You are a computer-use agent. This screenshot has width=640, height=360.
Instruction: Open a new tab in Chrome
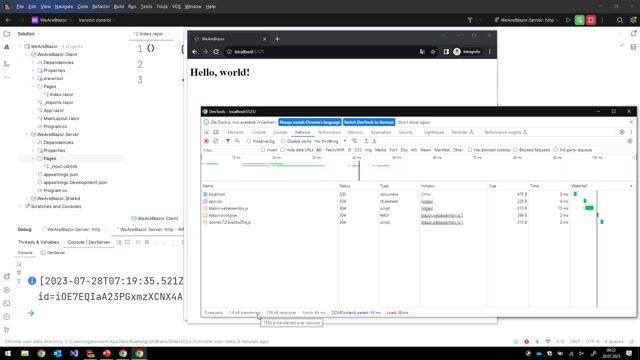pos(277,39)
